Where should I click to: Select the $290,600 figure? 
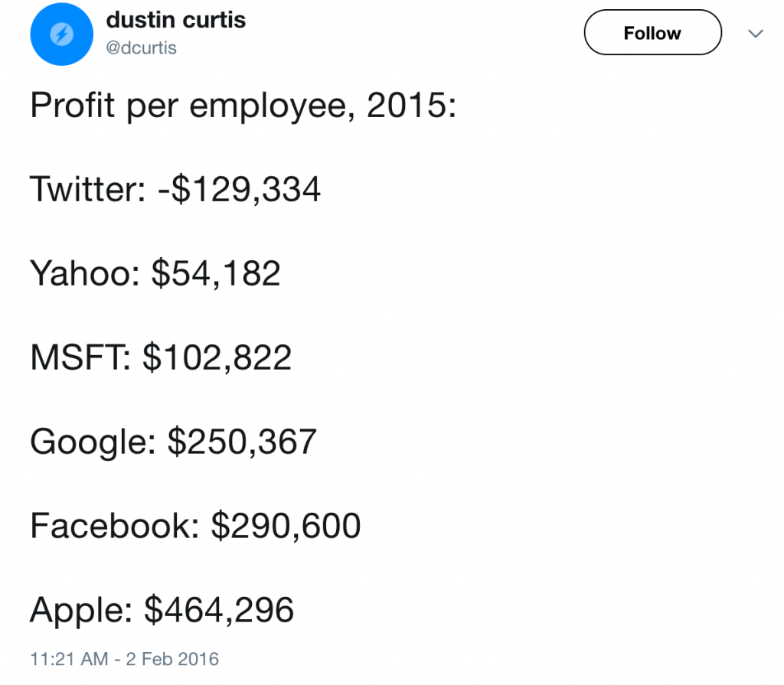click(286, 526)
